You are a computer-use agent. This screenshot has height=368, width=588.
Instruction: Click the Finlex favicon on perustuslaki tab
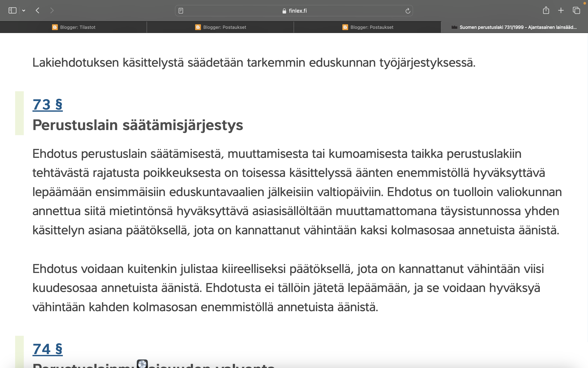(x=454, y=27)
